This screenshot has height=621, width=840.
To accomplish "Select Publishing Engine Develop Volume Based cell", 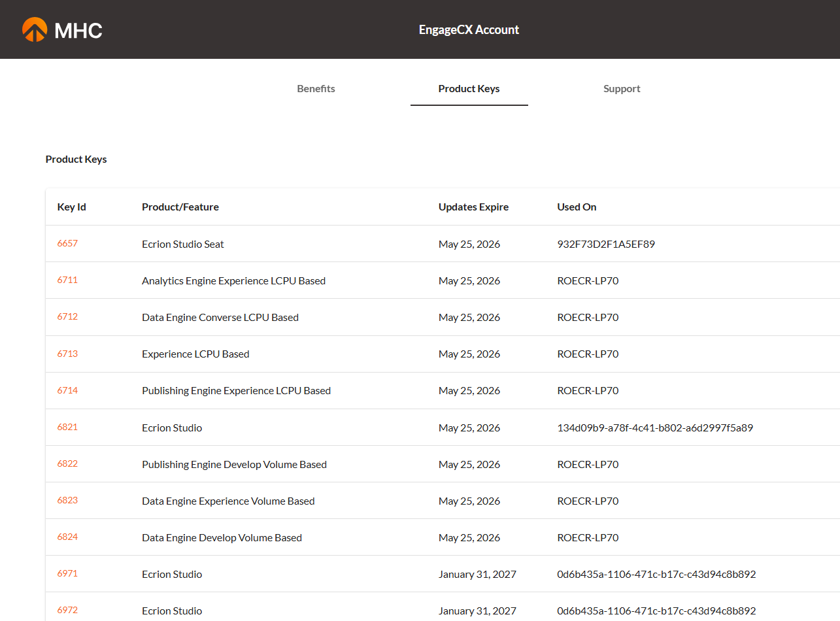I will coord(234,464).
